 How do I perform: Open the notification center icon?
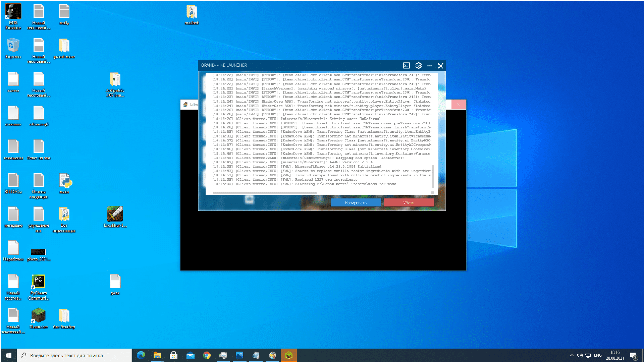633,355
